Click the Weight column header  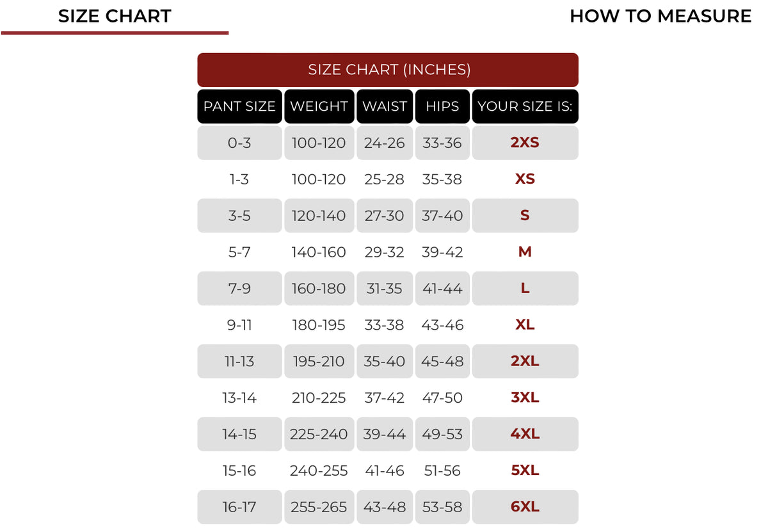319,106
